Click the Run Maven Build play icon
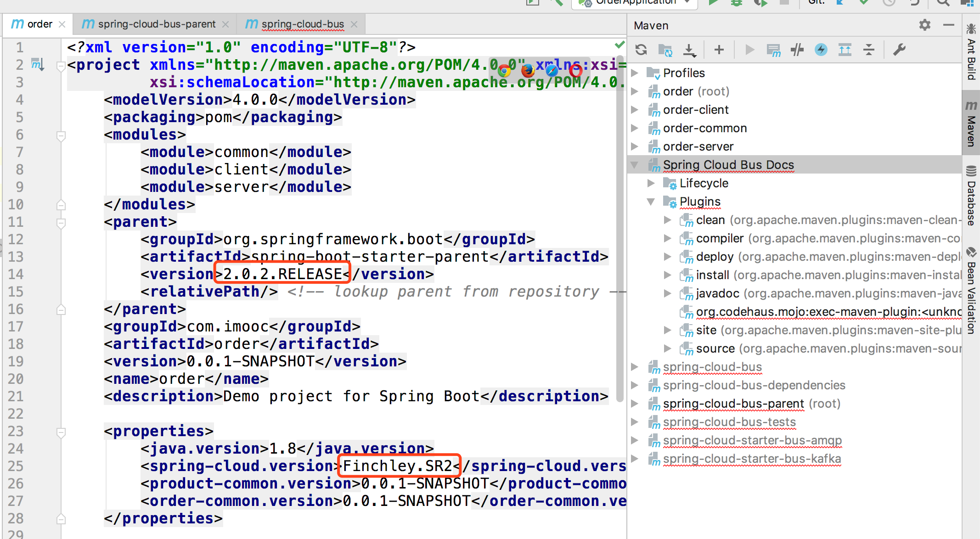 click(x=749, y=50)
